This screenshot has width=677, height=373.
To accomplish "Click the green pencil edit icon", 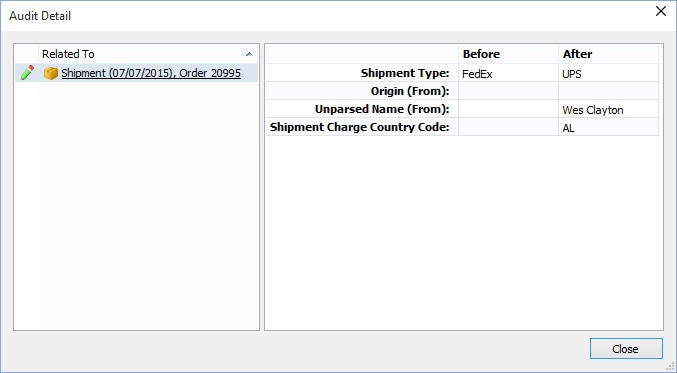I will (x=27, y=73).
